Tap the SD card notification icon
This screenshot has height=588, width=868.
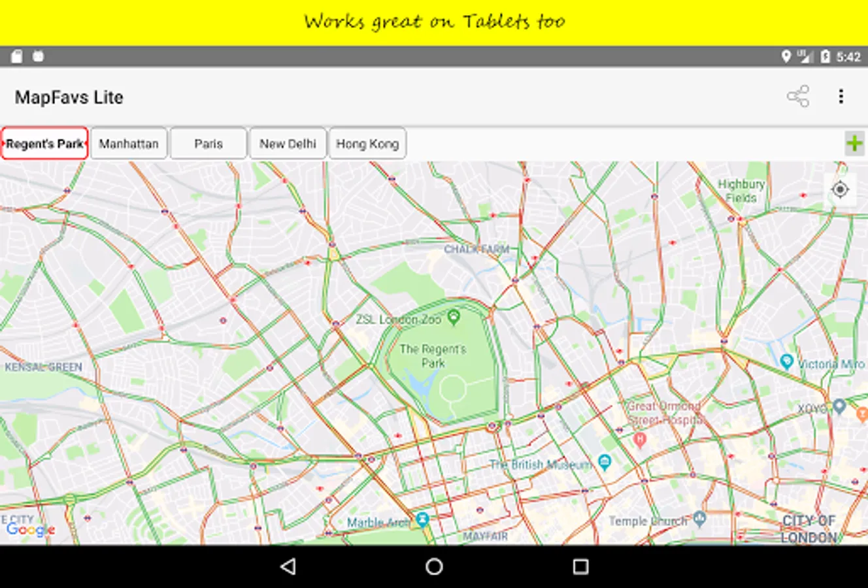point(17,56)
